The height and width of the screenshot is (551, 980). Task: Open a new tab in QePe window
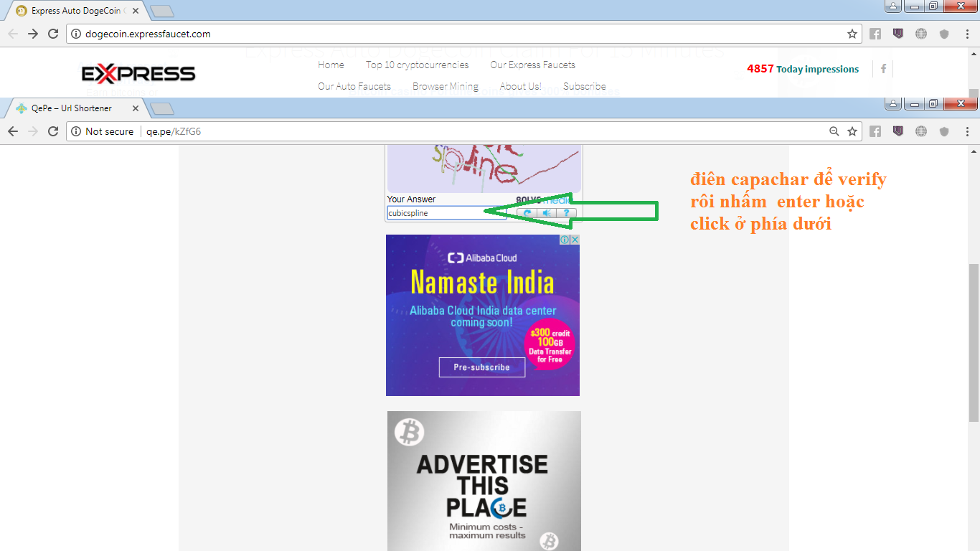tap(162, 109)
